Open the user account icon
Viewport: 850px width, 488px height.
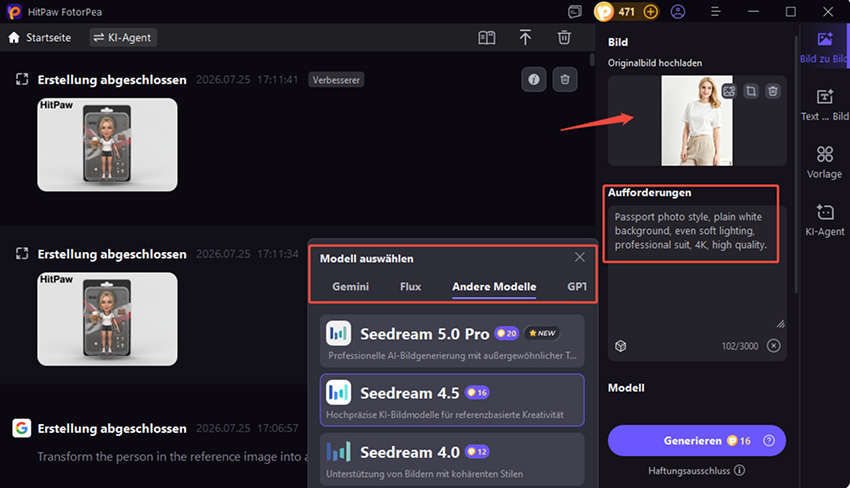(x=678, y=11)
